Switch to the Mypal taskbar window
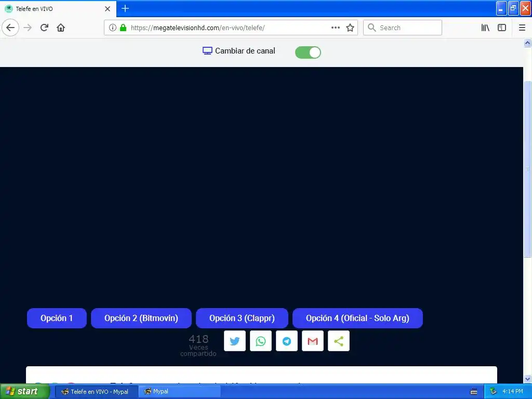 (x=180, y=392)
